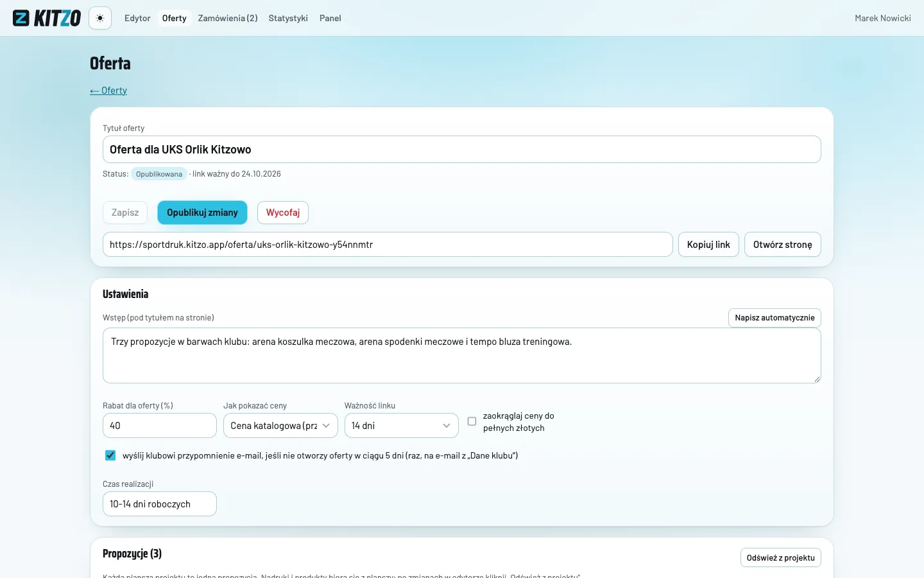Open Marek Nowicki user menu
Viewport: 924px width, 578px height.
tap(883, 18)
